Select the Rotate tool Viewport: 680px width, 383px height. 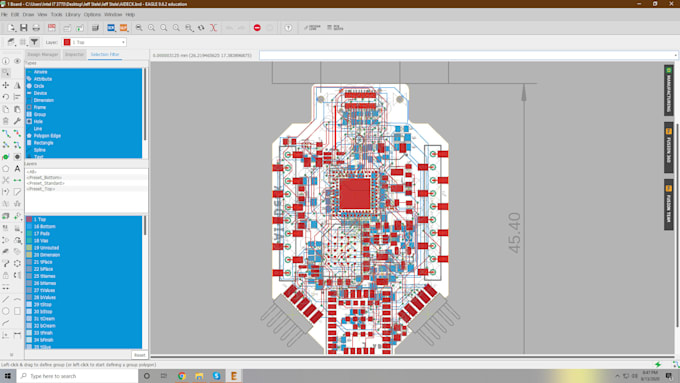click(6, 97)
